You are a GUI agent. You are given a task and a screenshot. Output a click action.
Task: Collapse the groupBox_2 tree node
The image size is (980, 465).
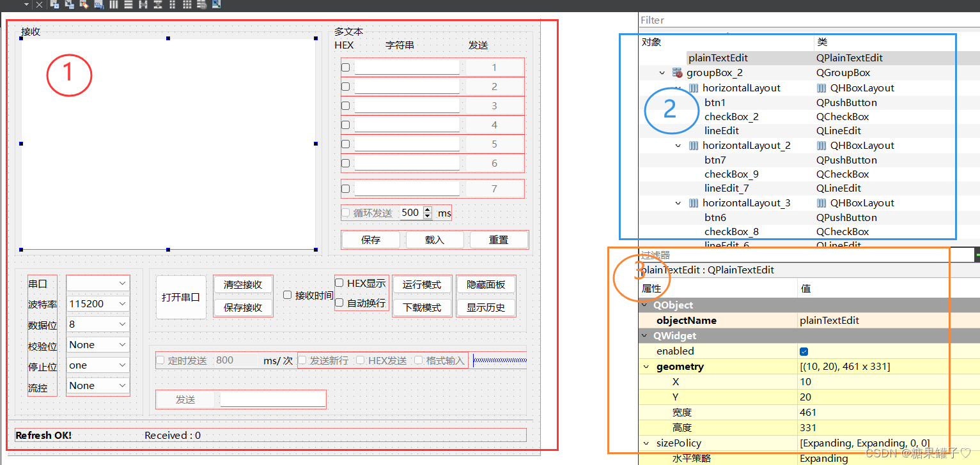663,73
